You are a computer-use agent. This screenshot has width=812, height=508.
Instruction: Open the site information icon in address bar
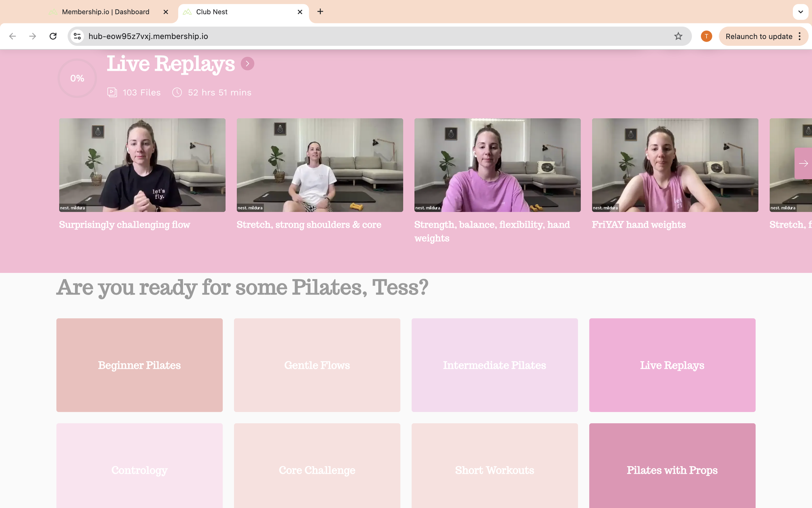[77, 36]
